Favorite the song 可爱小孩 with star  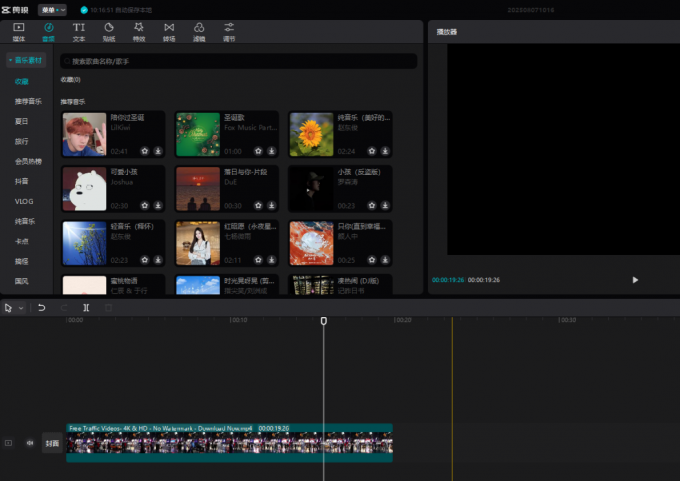pos(145,206)
